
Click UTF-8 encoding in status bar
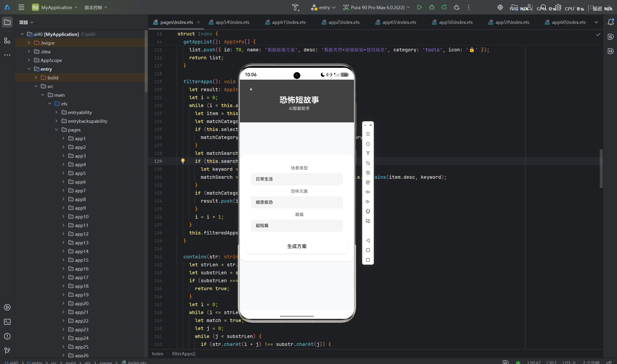click(569, 362)
